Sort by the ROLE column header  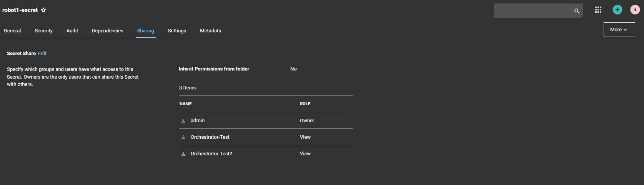pos(305,104)
